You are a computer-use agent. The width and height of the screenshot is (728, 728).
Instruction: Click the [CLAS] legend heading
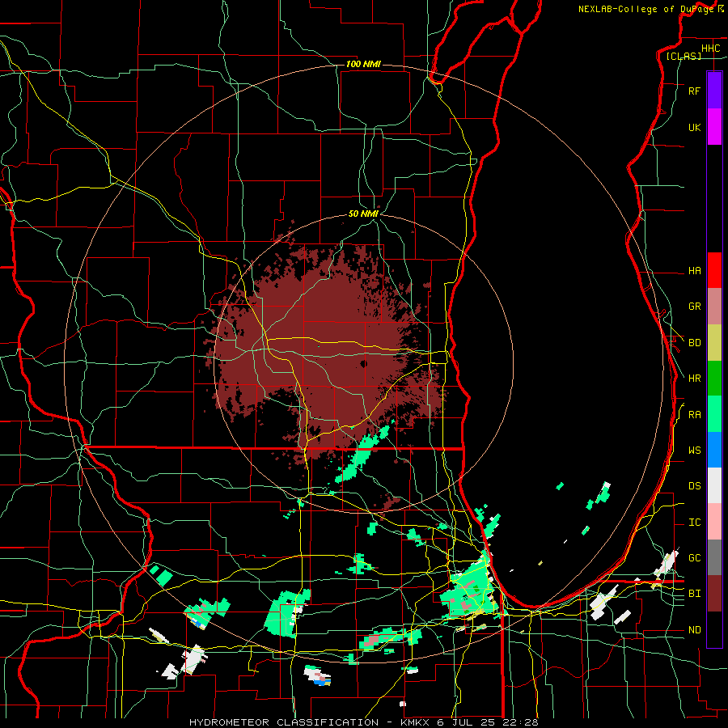coord(684,56)
